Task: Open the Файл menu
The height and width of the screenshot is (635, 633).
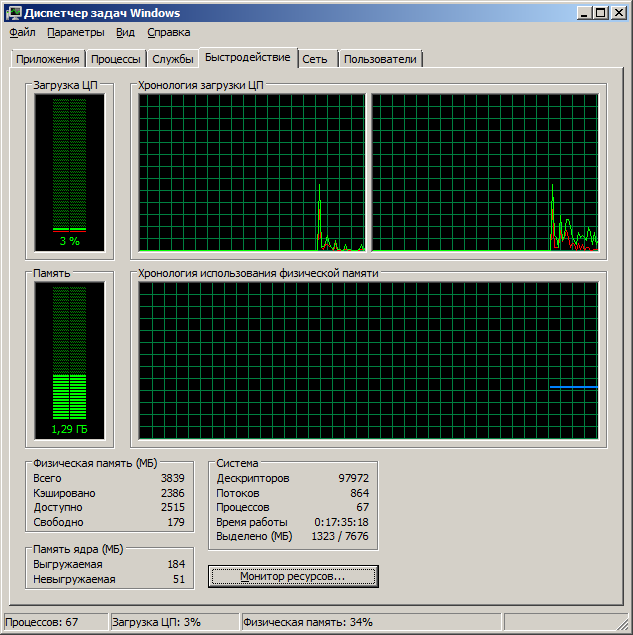Action: pyautogui.click(x=22, y=32)
